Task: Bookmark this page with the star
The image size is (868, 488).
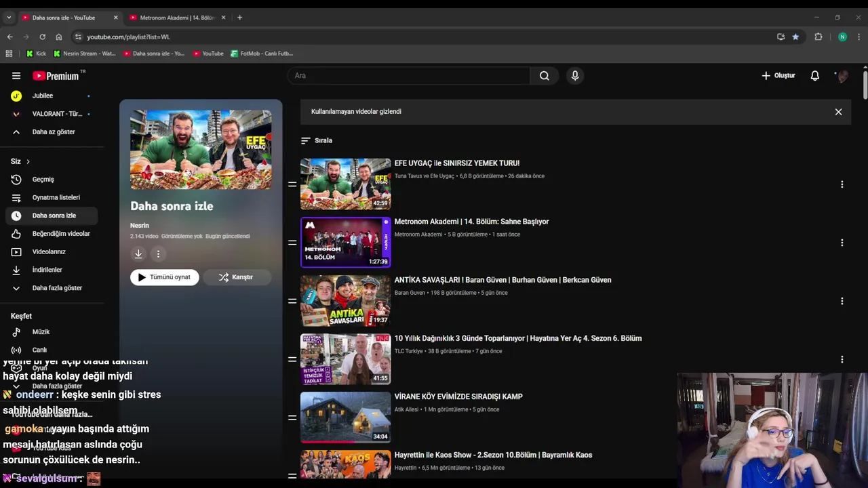Action: pyautogui.click(x=795, y=37)
